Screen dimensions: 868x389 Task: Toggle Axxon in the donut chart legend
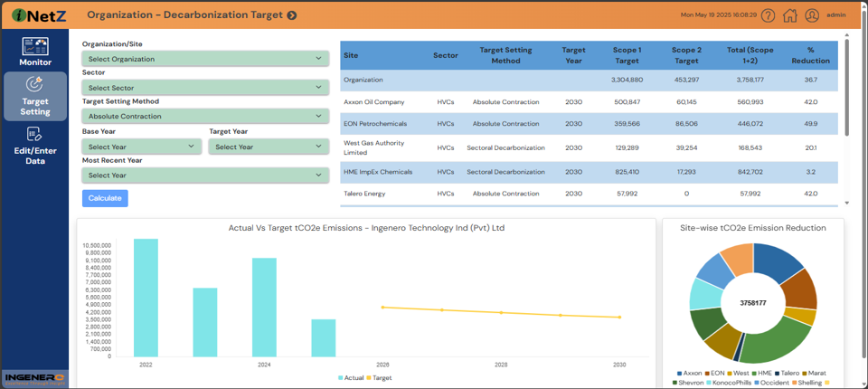[688, 373]
